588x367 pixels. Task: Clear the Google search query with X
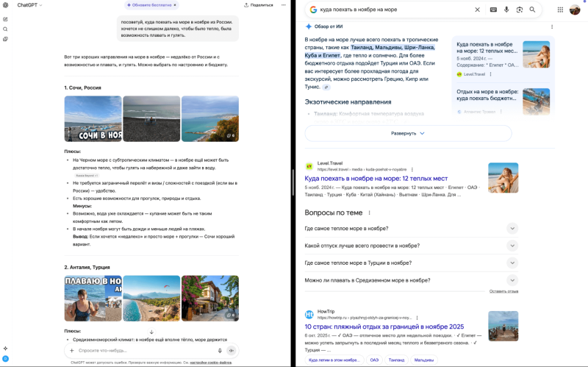(477, 10)
